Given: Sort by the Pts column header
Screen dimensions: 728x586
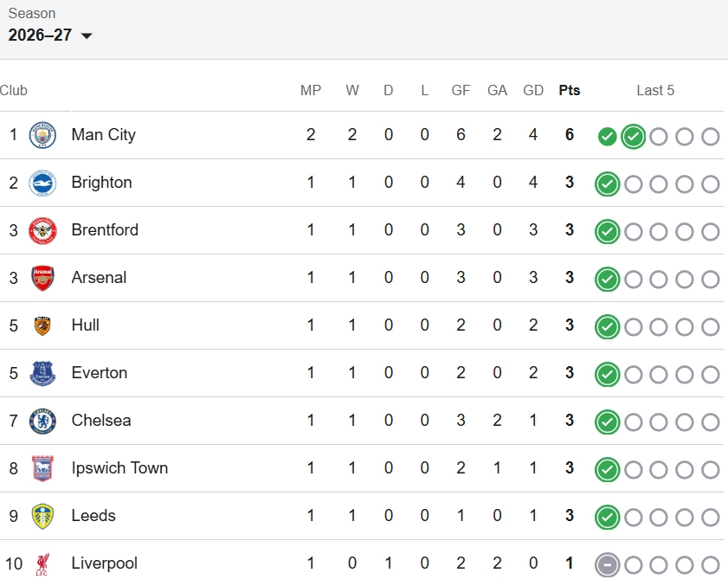Looking at the screenshot, I should tap(570, 90).
